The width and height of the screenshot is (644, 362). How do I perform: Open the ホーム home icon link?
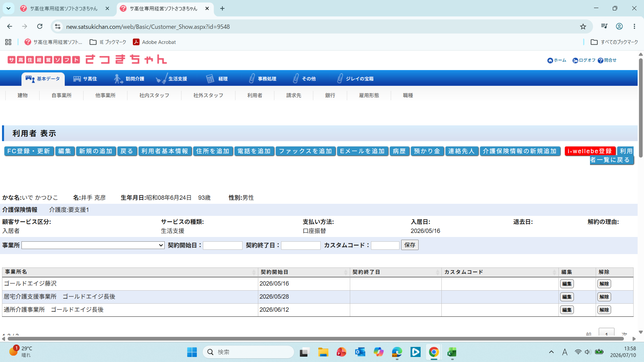point(556,60)
